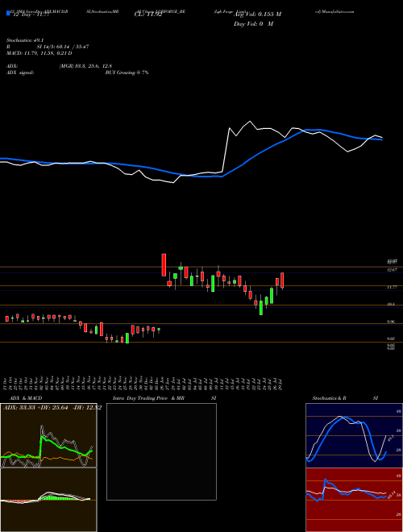Click the 11.77 price axis label
The height and width of the screenshot is (532, 403).
pyautogui.click(x=392, y=287)
